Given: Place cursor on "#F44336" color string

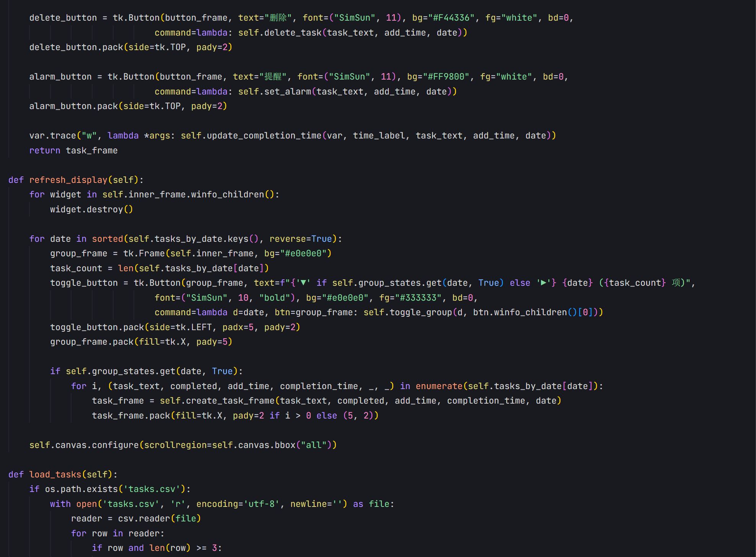Looking at the screenshot, I should pyautogui.click(x=451, y=18).
